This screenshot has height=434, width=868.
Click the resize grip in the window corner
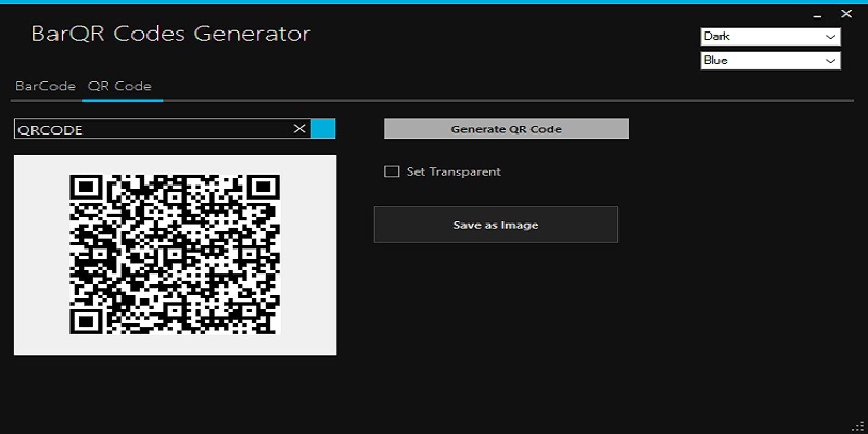tap(859, 426)
